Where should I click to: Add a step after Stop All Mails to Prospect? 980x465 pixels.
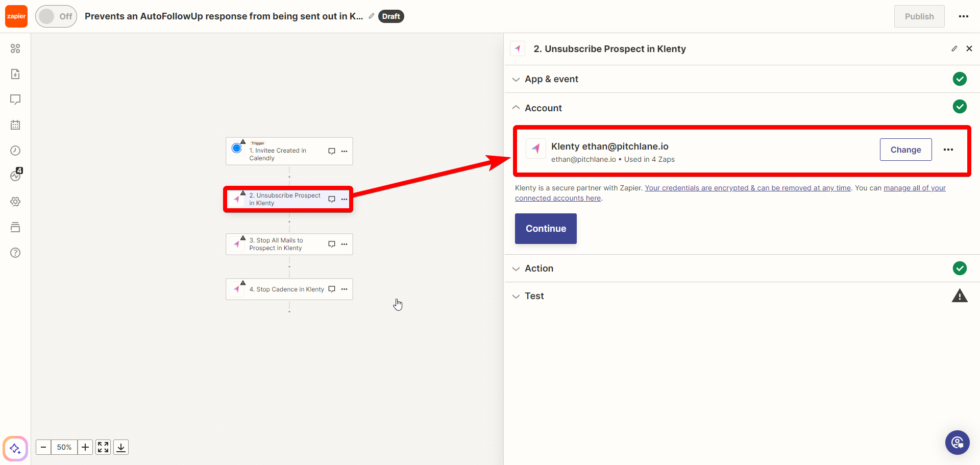[289, 266]
